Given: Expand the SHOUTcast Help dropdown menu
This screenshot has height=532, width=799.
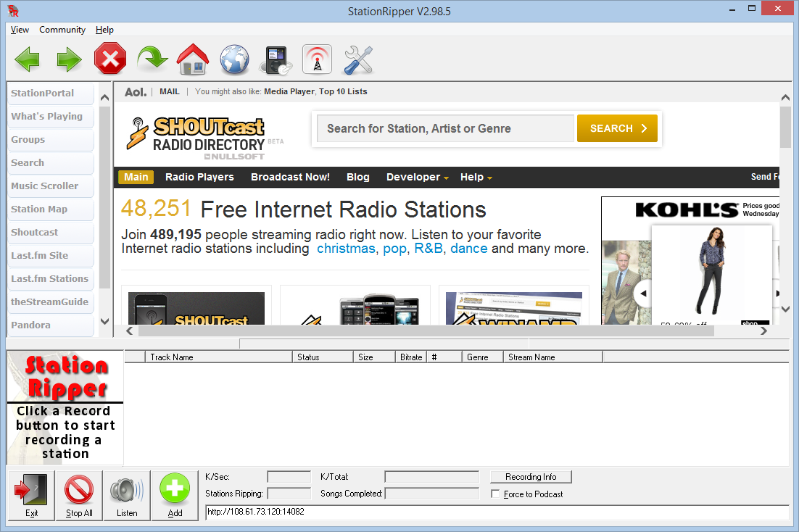Looking at the screenshot, I should (476, 177).
